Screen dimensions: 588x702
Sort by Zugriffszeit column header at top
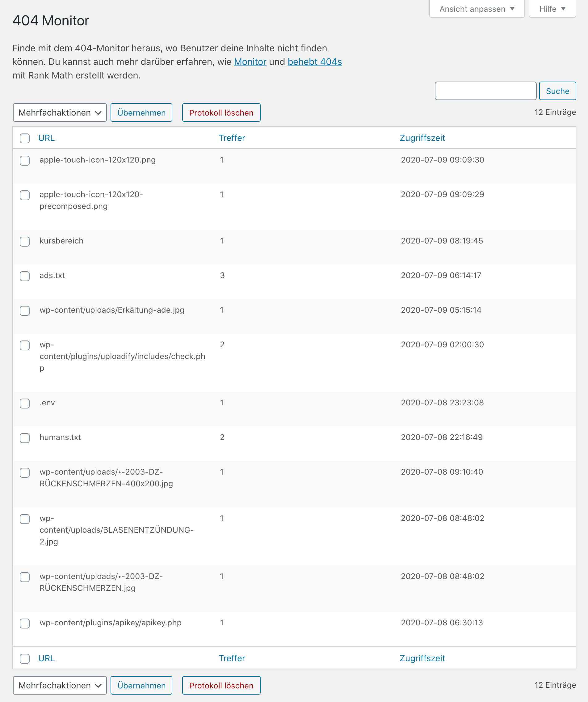coord(422,138)
